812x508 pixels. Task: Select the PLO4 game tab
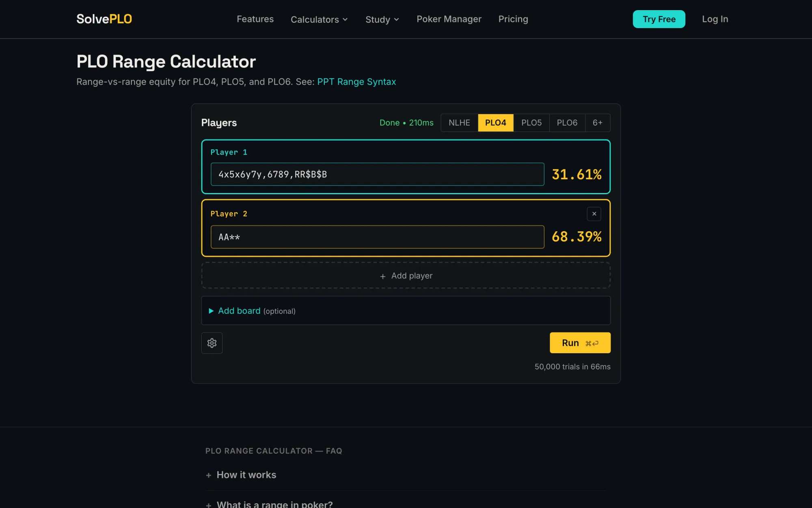495,123
